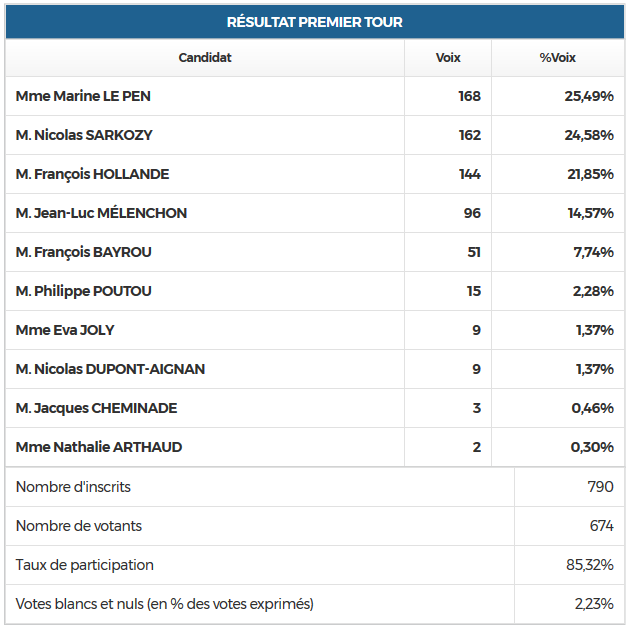Click on M. Nicolas SARKOZY name
The height and width of the screenshot is (630, 632).
pos(84,135)
